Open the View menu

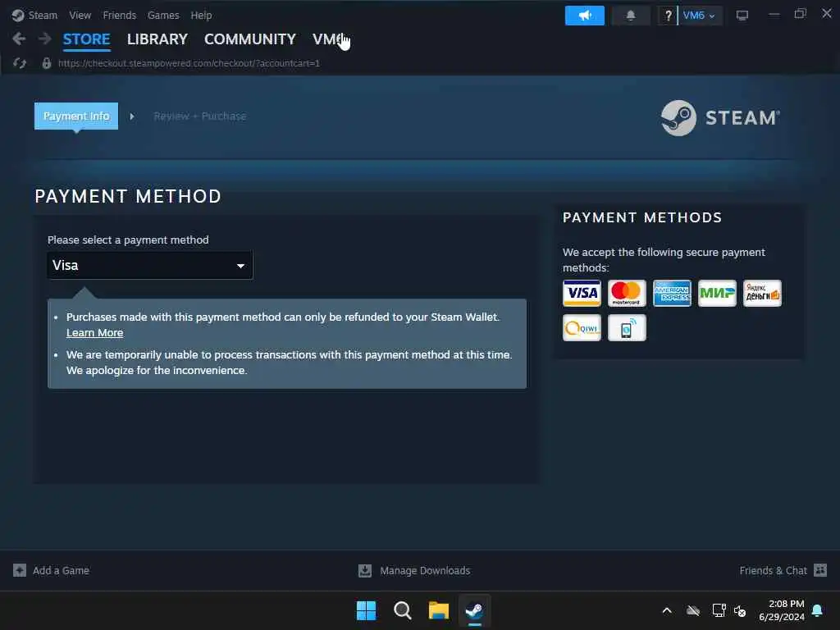coord(80,15)
